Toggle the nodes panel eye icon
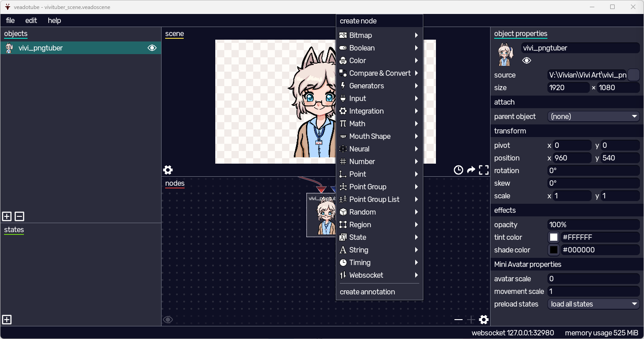Image resolution: width=644 pixels, height=339 pixels. tap(168, 320)
